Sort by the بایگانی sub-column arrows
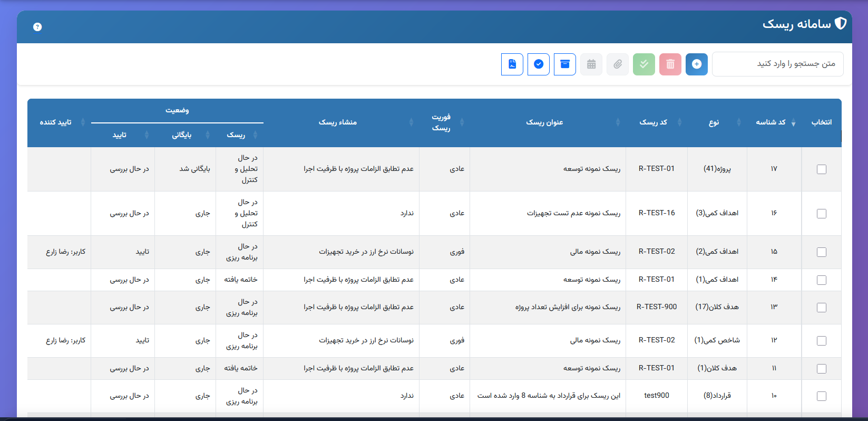Image resolution: width=868 pixels, height=421 pixels. pyautogui.click(x=208, y=135)
